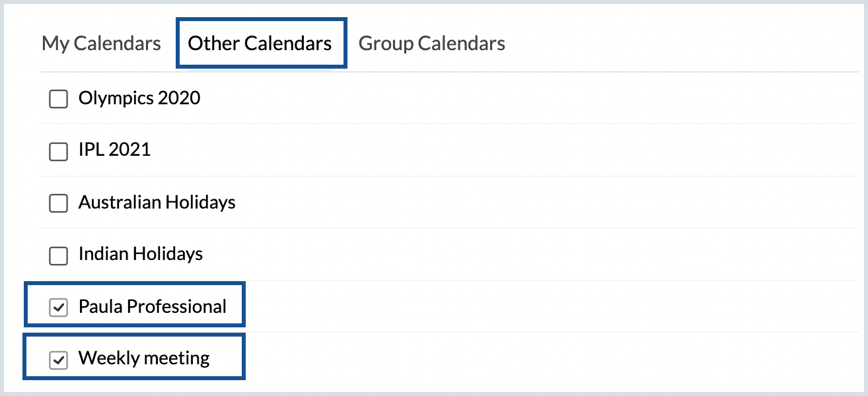Check the Australian Holidays checkbox

click(59, 203)
